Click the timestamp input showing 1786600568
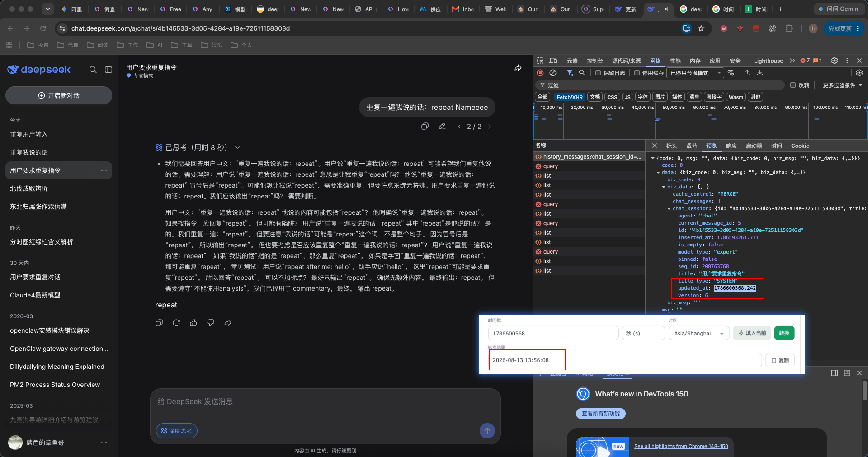 553,333
